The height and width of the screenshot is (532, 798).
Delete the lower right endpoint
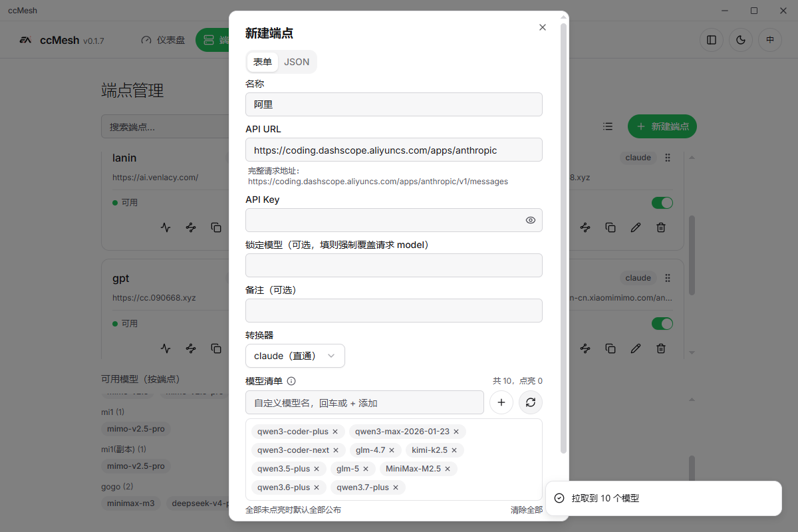(x=661, y=348)
